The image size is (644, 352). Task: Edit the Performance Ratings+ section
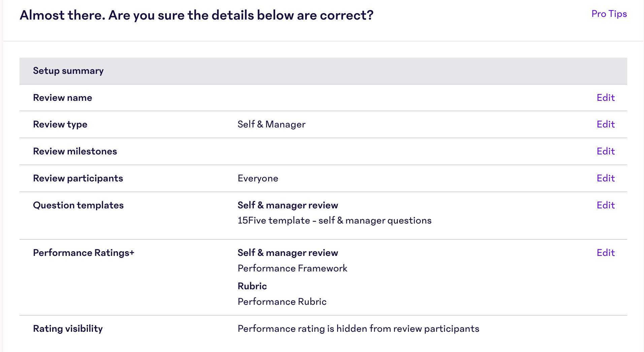tap(606, 253)
